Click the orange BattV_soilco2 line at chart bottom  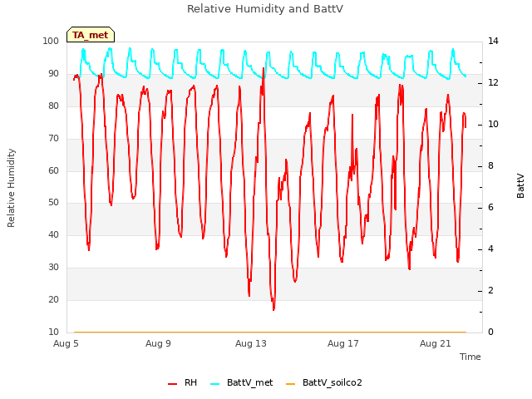click(270, 332)
